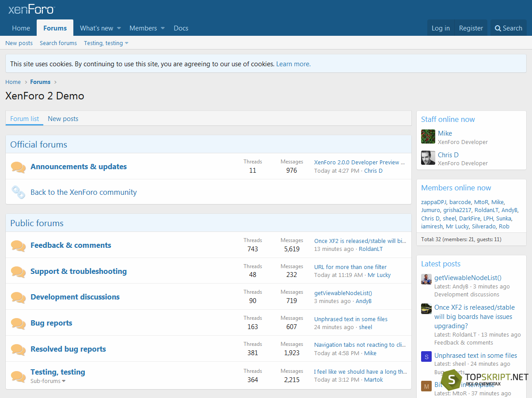Viewport: 532px width, 398px height.
Task: Open Silverado in Members online now
Action: [484, 227]
